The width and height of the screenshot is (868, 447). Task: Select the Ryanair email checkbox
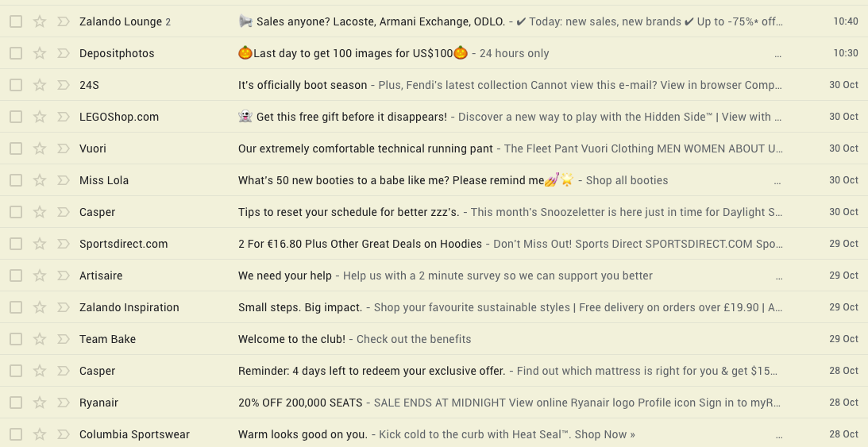point(16,403)
